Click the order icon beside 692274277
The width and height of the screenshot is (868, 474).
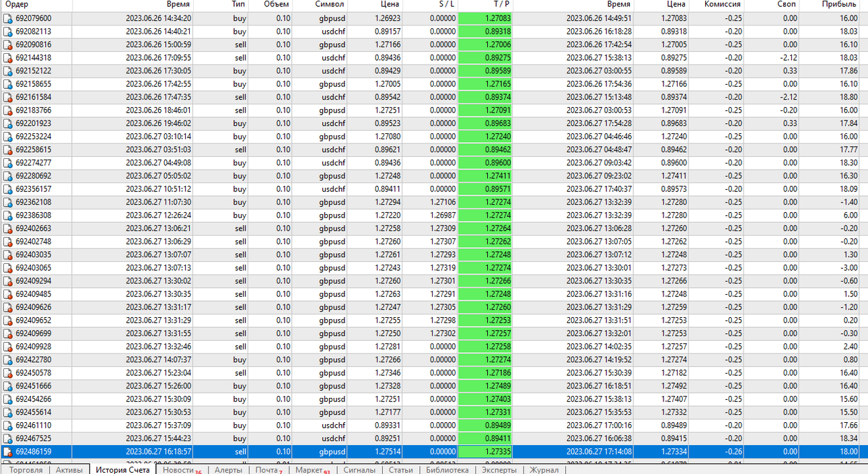click(x=8, y=163)
